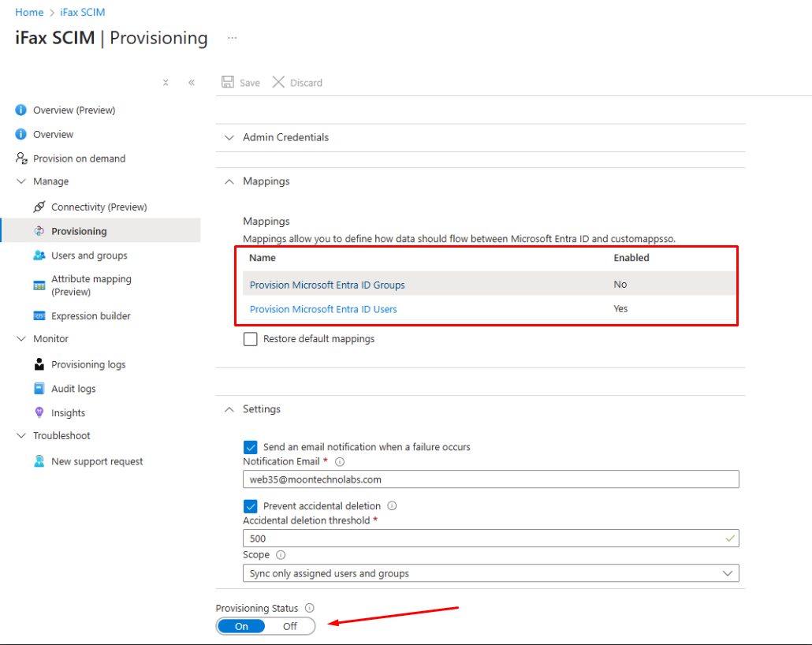Click the Provisioning logs icon
The height and width of the screenshot is (645, 812).
tap(39, 364)
